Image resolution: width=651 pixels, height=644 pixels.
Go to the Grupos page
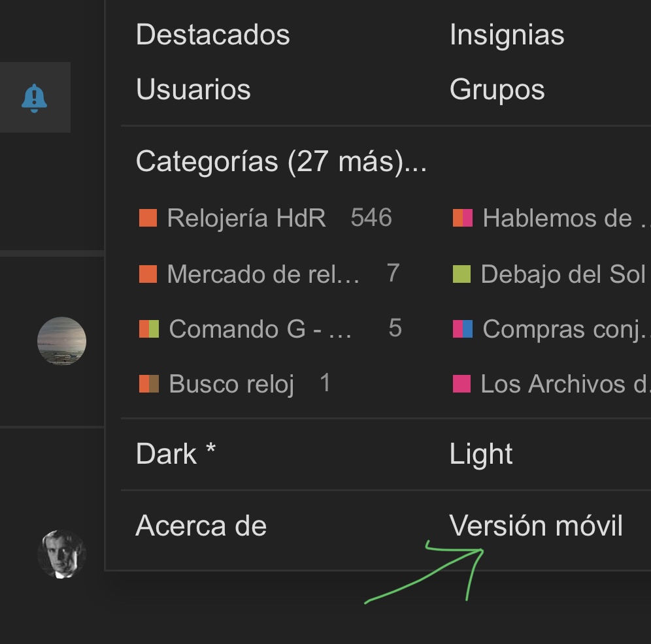(497, 90)
